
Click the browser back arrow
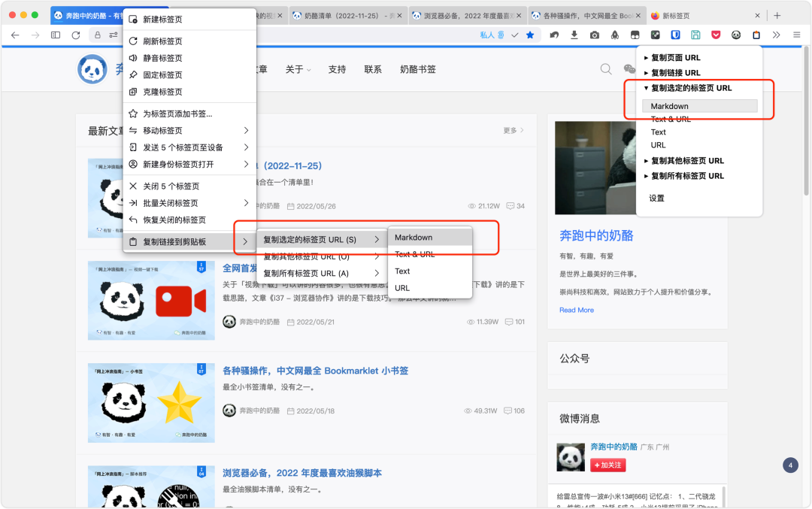(x=15, y=35)
